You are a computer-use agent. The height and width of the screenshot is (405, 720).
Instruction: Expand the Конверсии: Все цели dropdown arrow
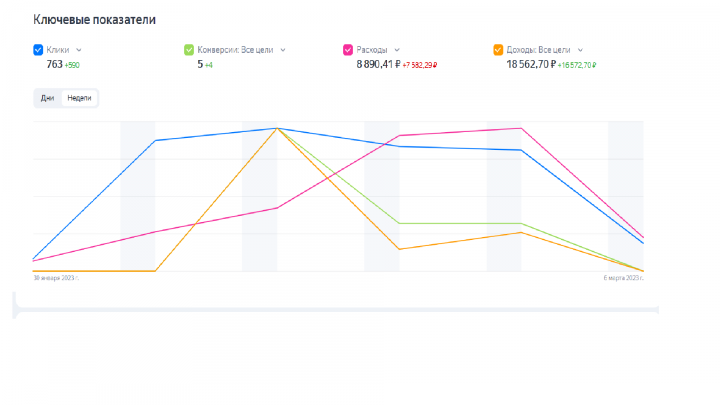pos(283,49)
